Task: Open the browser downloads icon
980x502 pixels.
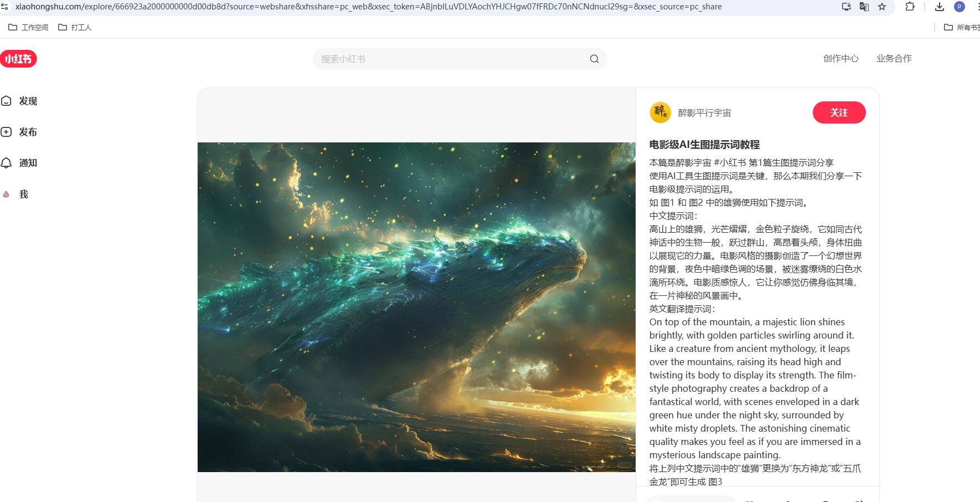Action: click(939, 7)
